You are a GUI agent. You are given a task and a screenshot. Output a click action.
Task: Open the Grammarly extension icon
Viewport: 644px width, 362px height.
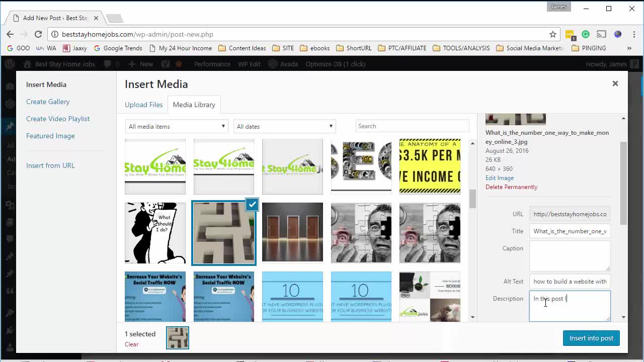tap(586, 34)
